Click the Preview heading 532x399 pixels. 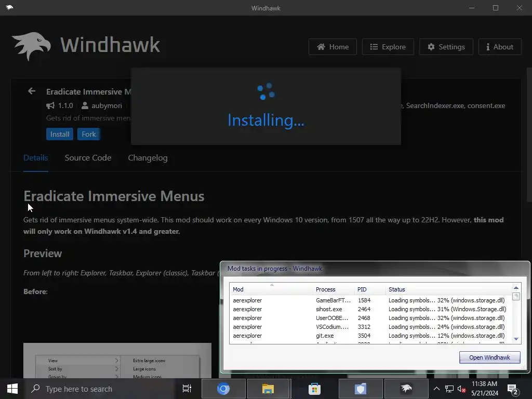(x=43, y=254)
